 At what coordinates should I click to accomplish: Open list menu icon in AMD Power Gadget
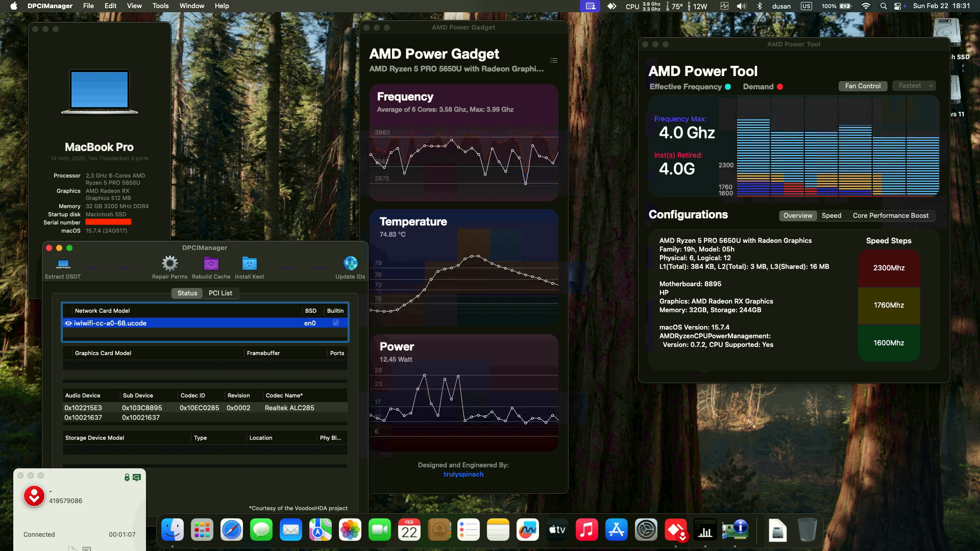click(x=554, y=61)
